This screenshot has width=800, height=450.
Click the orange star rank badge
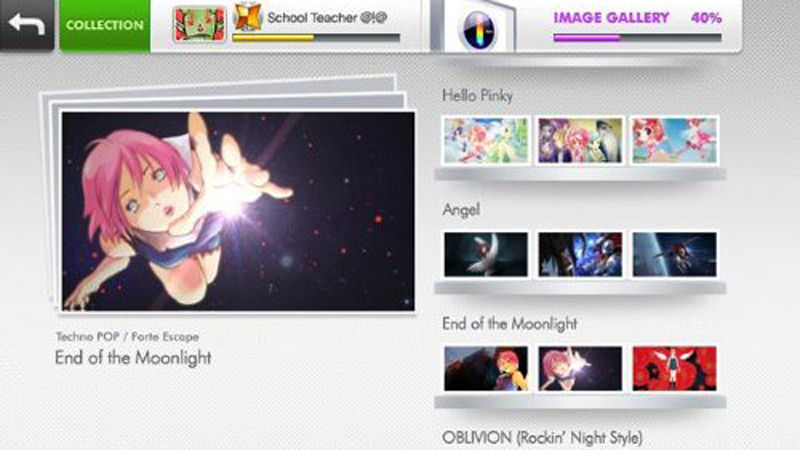tap(247, 17)
